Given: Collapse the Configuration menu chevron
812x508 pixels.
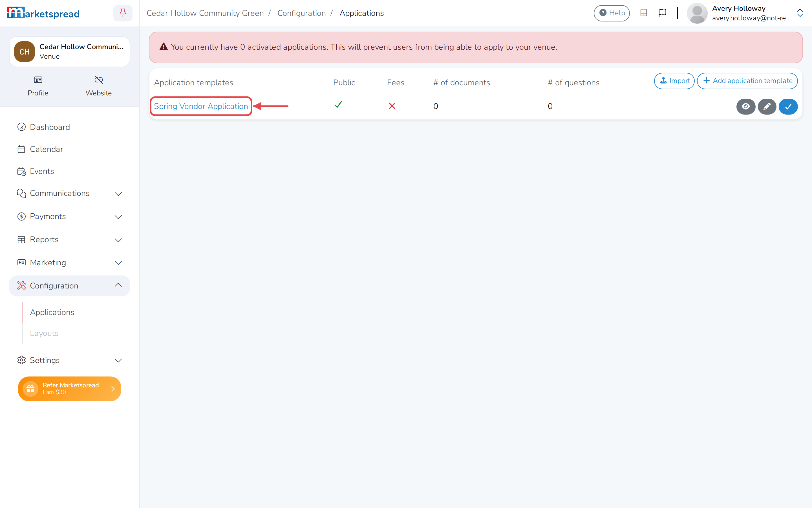Looking at the screenshot, I should coord(118,285).
